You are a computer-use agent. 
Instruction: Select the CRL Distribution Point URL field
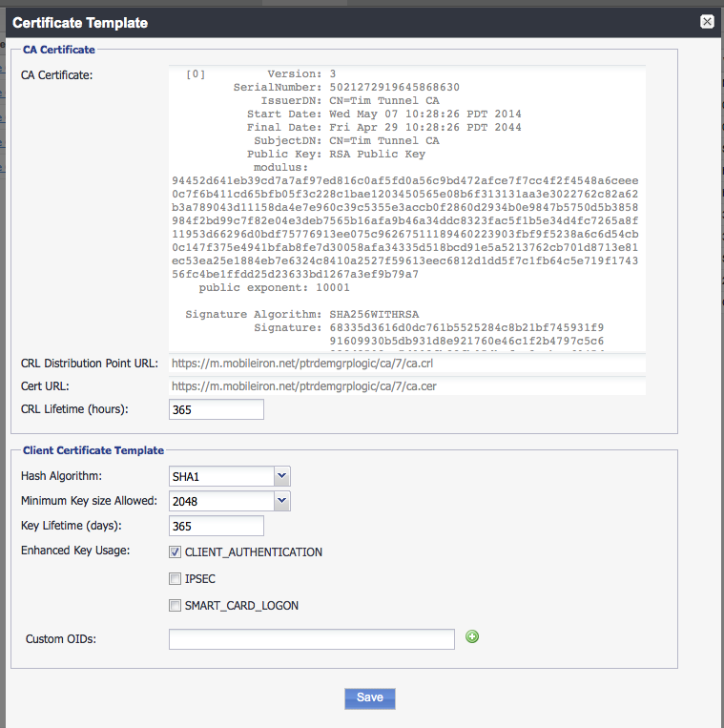407,364
